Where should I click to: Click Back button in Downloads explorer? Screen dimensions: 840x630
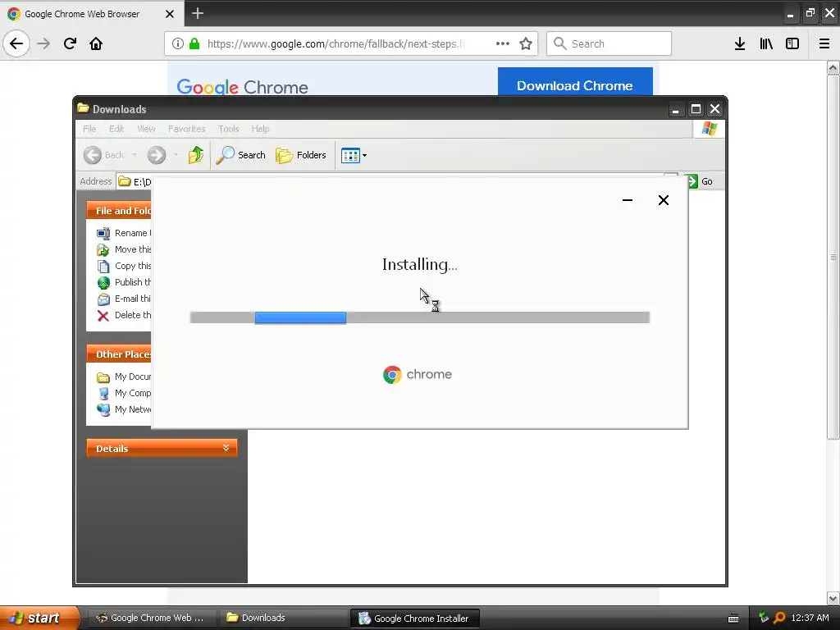tap(104, 155)
